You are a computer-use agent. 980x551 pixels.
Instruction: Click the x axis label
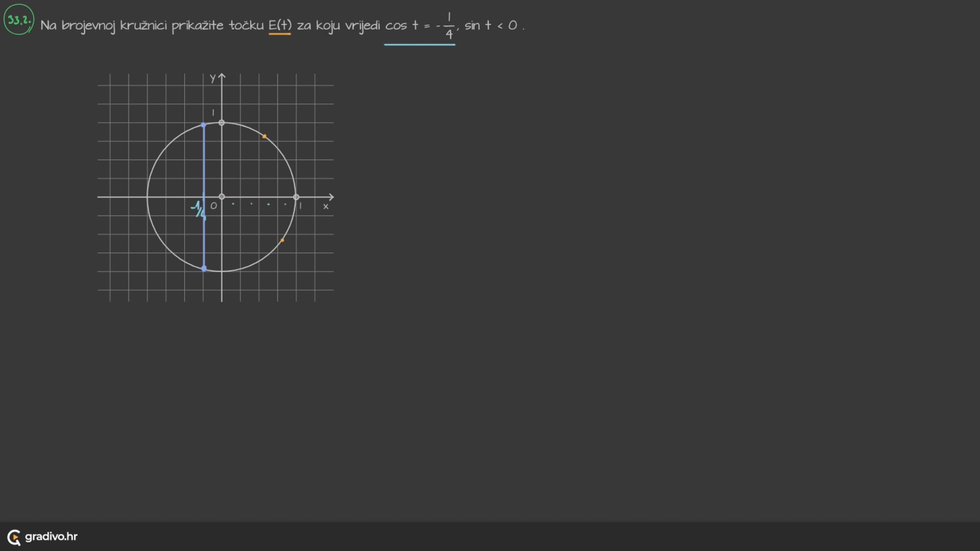coord(326,207)
